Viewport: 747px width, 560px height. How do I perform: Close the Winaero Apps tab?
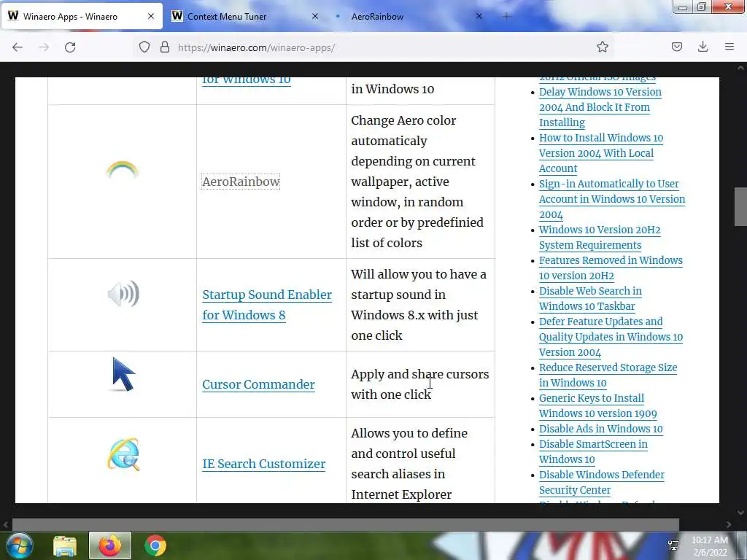coord(150,16)
